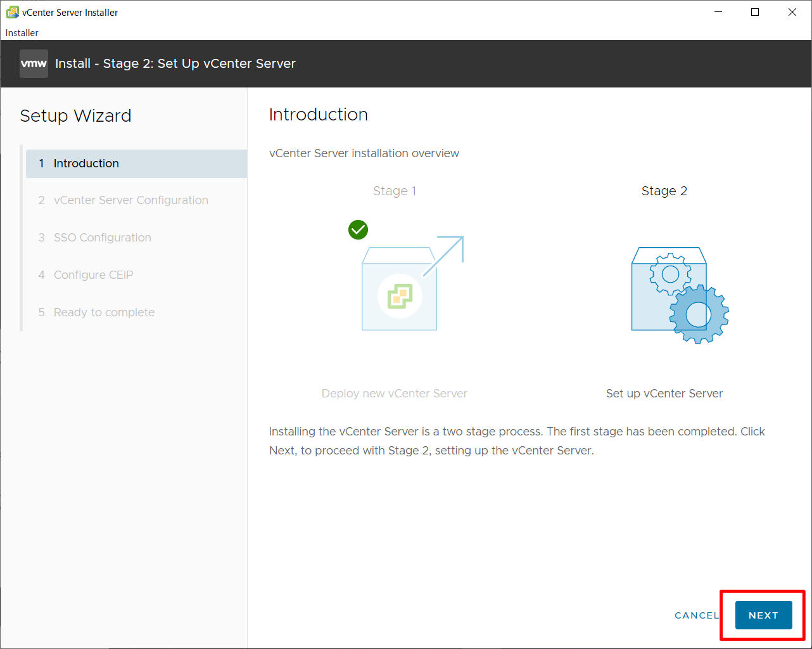Viewport: 812px width, 649px height.
Task: Click the CANCEL button
Action: coord(697,615)
